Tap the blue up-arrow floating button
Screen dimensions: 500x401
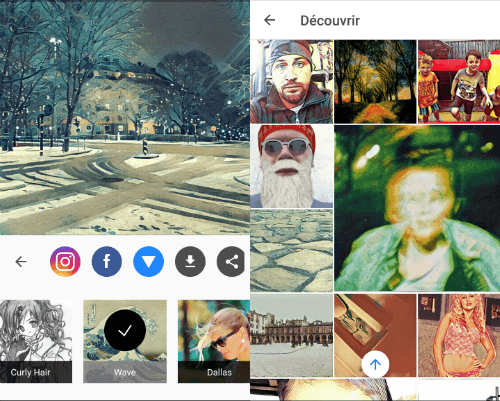coord(375,364)
